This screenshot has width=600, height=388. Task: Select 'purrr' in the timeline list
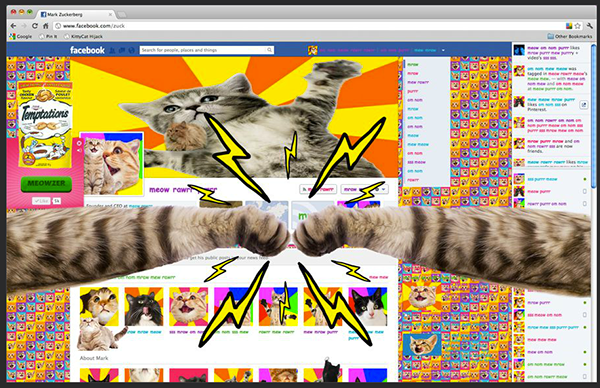tap(412, 91)
